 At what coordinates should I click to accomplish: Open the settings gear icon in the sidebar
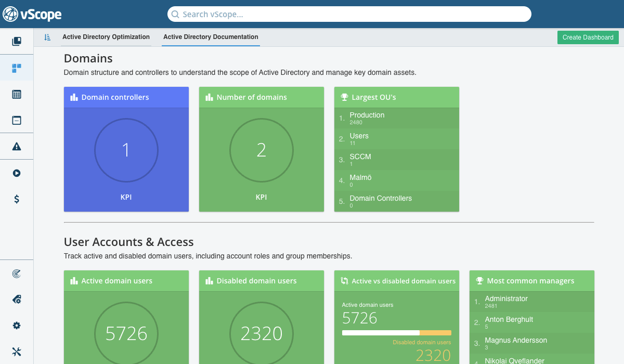click(x=17, y=326)
